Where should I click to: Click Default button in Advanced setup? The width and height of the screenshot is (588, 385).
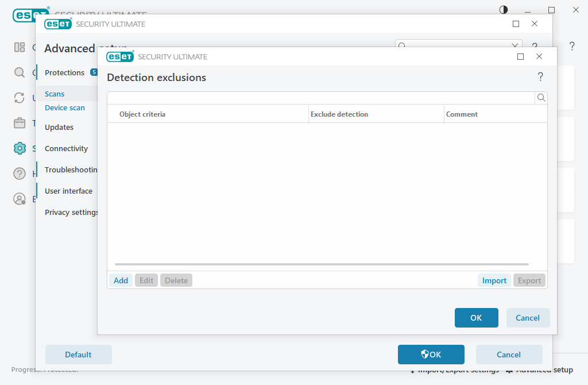pyautogui.click(x=78, y=355)
